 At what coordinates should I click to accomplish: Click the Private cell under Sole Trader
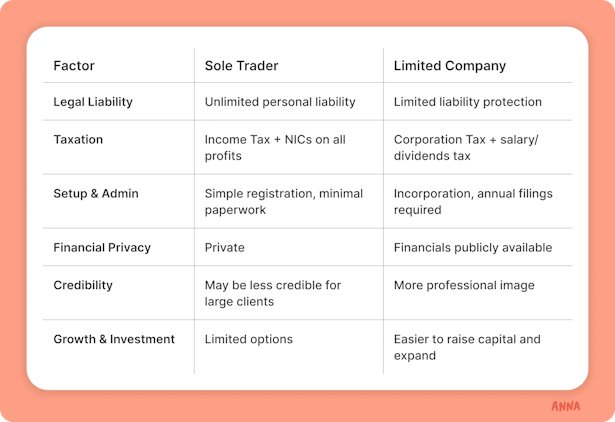225,248
